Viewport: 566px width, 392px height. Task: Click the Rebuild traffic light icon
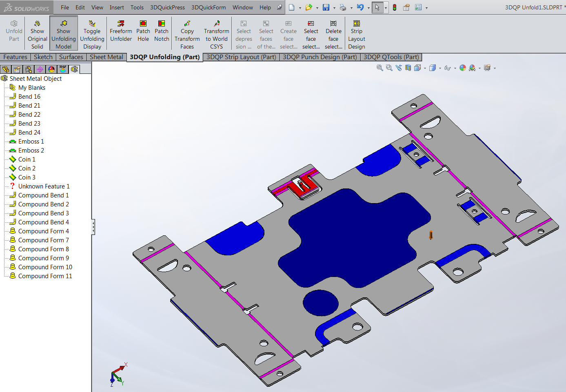(395, 7)
